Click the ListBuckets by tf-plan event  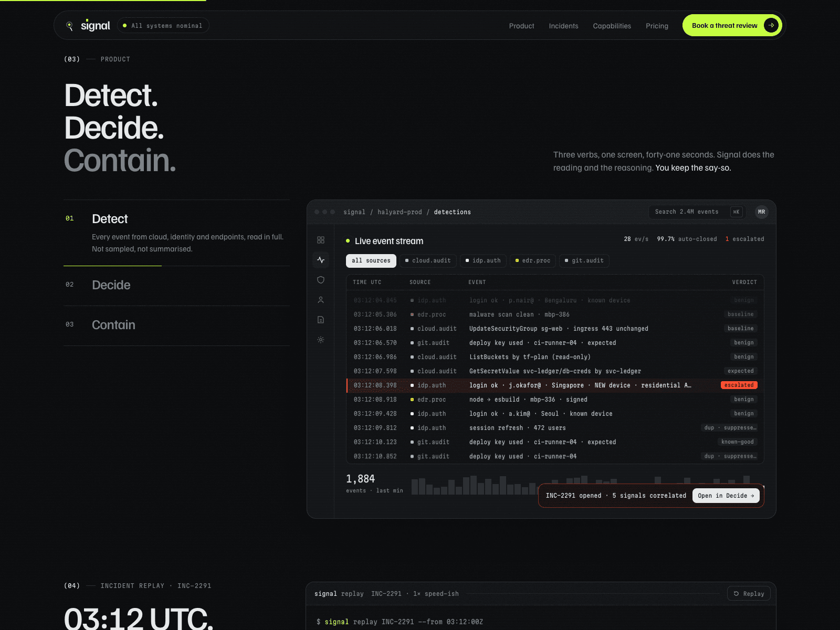coord(530,357)
